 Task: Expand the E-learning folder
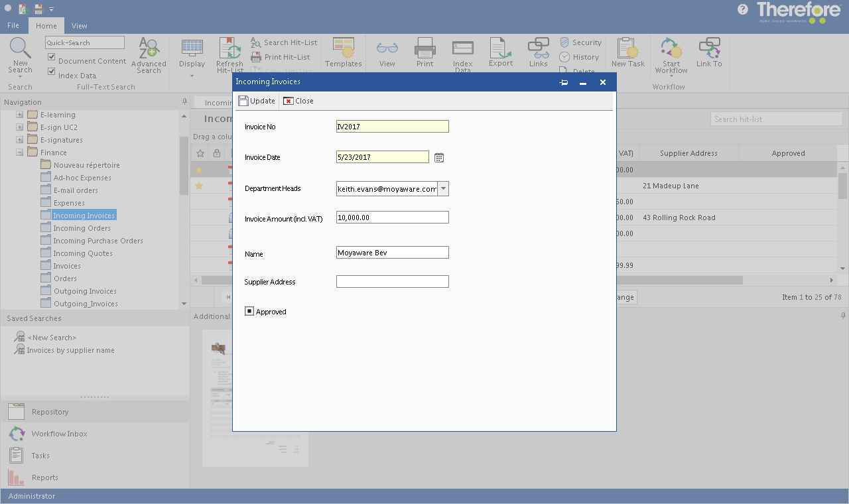pyautogui.click(x=19, y=114)
